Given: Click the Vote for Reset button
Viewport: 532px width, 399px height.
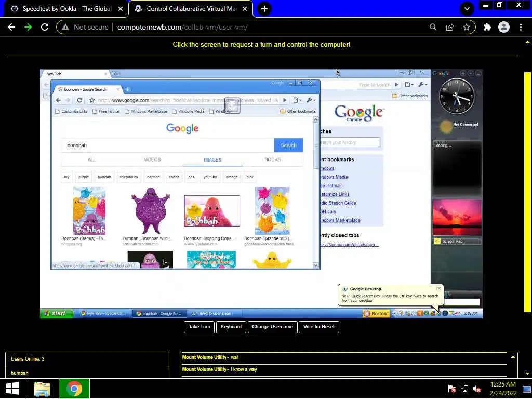Looking at the screenshot, I should [x=319, y=327].
